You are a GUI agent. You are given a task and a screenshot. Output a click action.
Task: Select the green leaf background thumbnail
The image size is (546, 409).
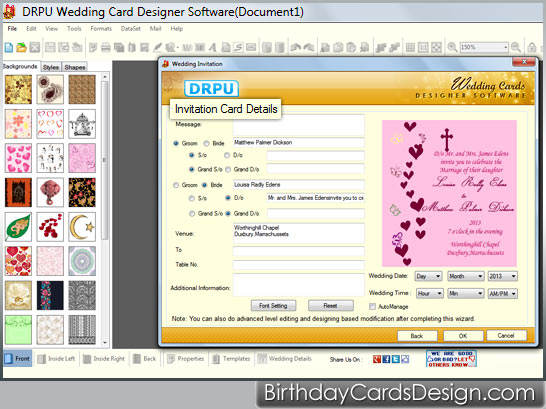point(18,227)
